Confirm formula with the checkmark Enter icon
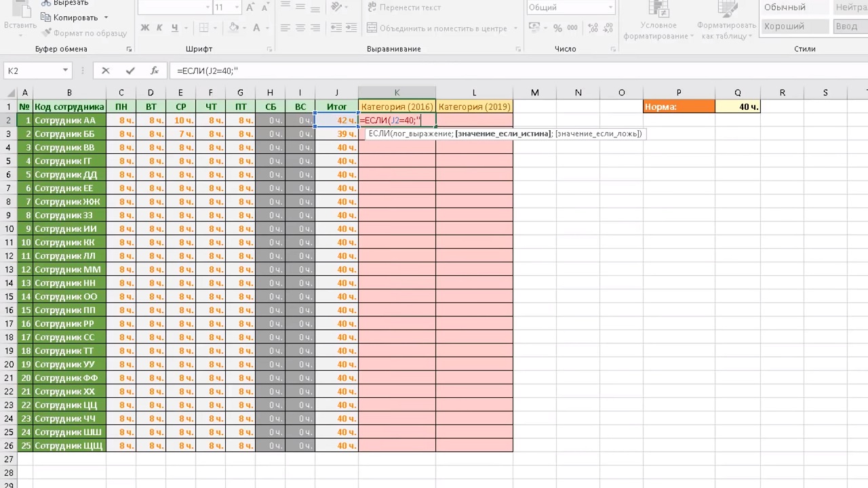The width and height of the screenshot is (868, 488). [130, 70]
